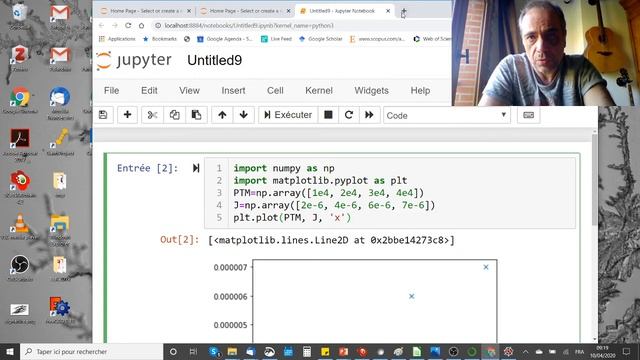Move the selected cell down

pos(244,115)
